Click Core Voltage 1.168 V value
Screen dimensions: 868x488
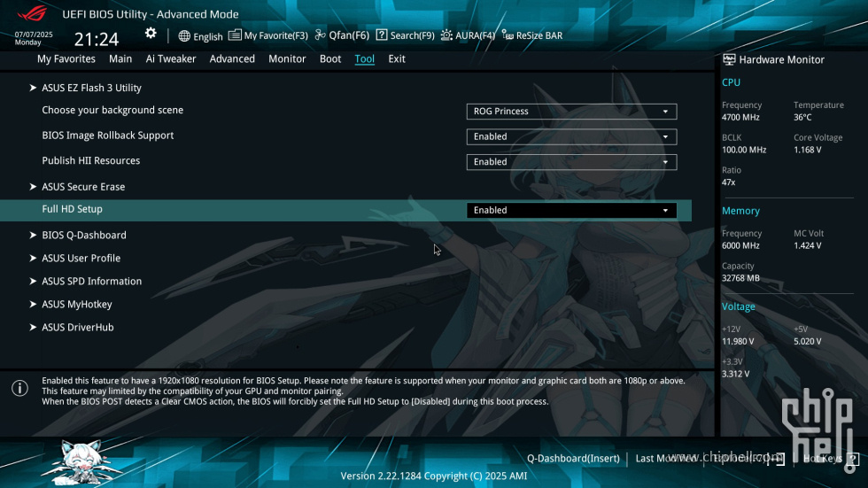[807, 150]
